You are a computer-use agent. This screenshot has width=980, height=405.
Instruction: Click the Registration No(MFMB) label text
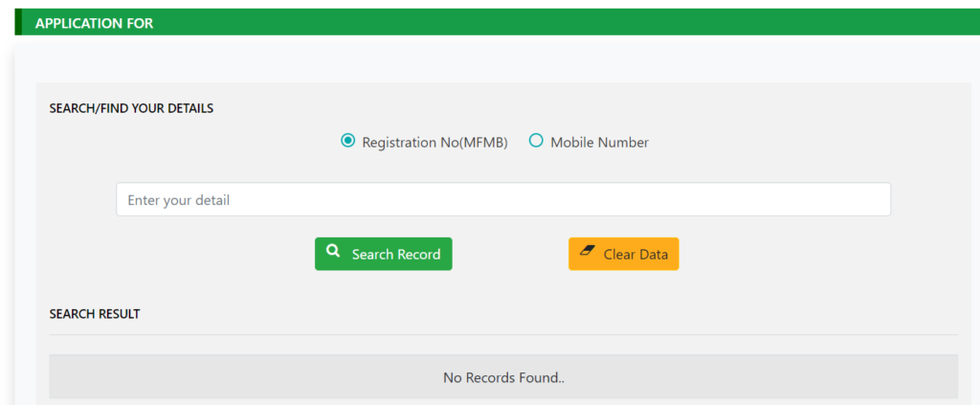pyautogui.click(x=435, y=143)
